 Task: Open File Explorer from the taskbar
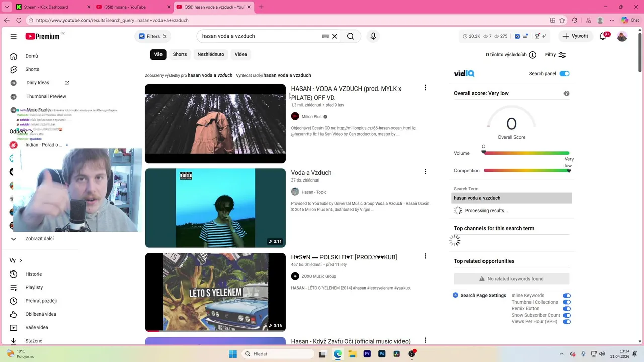(353, 354)
